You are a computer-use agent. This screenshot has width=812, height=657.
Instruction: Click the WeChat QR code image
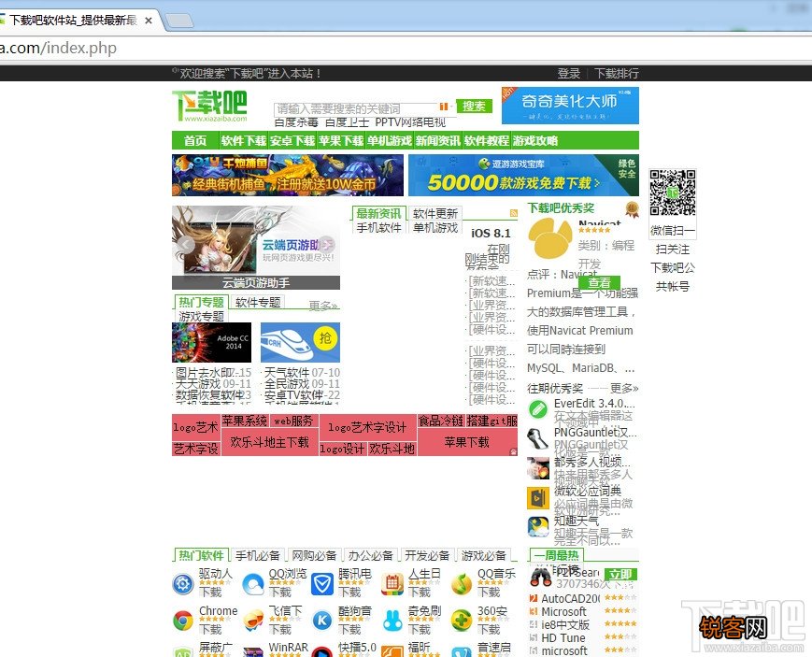point(672,193)
